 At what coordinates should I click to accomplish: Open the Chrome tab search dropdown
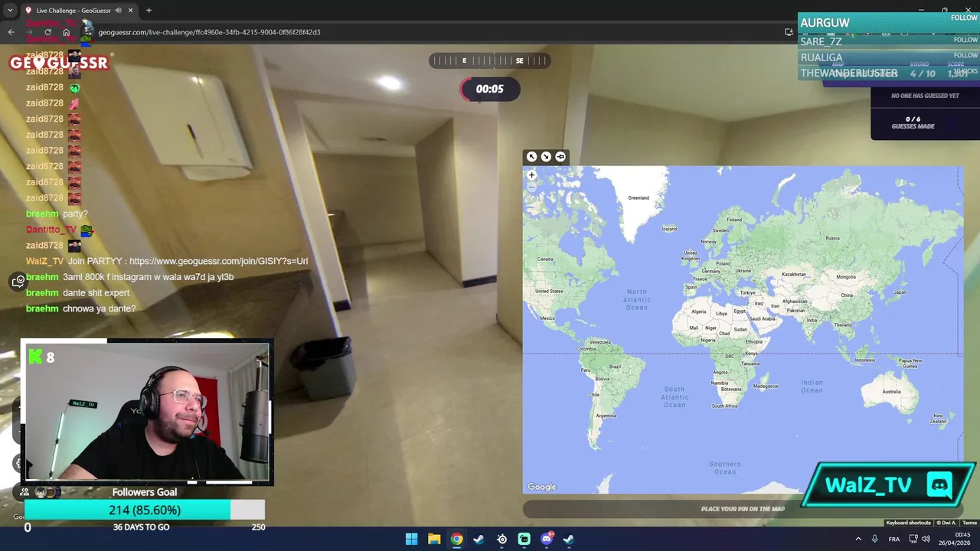[x=10, y=10]
